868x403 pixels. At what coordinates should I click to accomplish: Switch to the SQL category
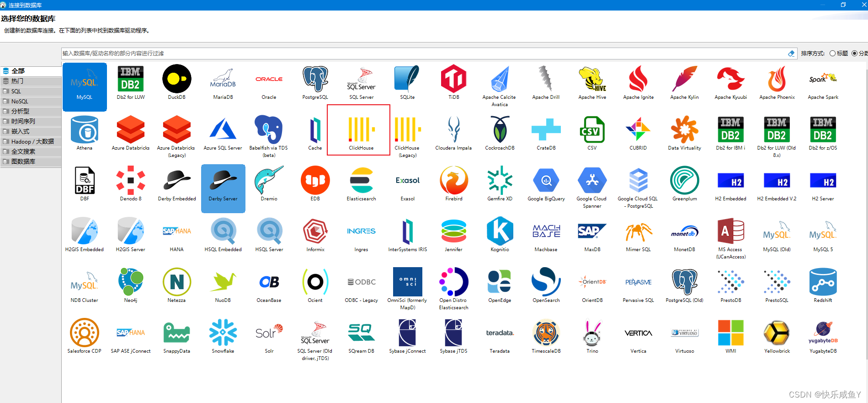31,91
